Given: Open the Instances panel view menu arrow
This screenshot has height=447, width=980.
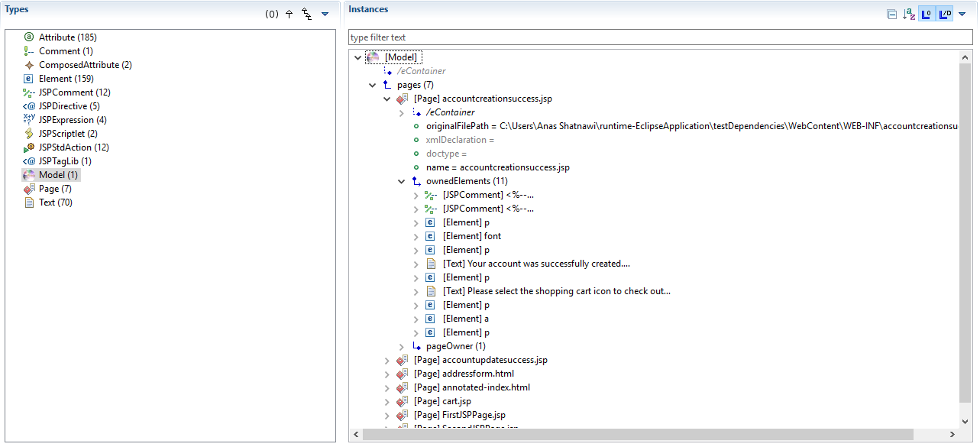Looking at the screenshot, I should [962, 15].
